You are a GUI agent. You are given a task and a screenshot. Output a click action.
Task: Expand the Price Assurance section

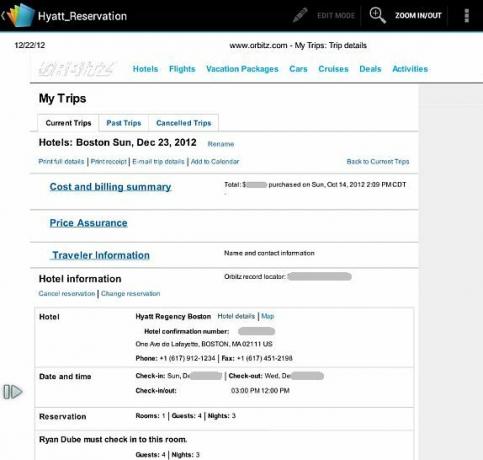click(88, 223)
